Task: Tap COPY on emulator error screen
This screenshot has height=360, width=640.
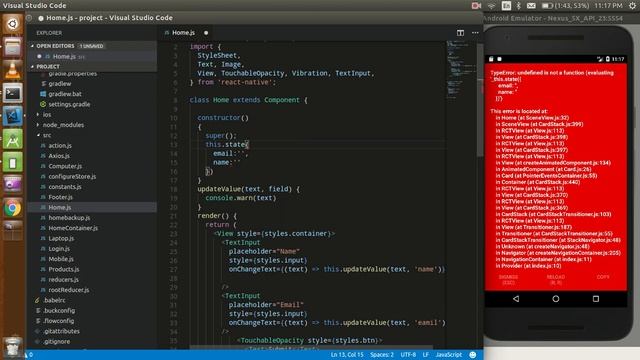Action: coord(603,277)
